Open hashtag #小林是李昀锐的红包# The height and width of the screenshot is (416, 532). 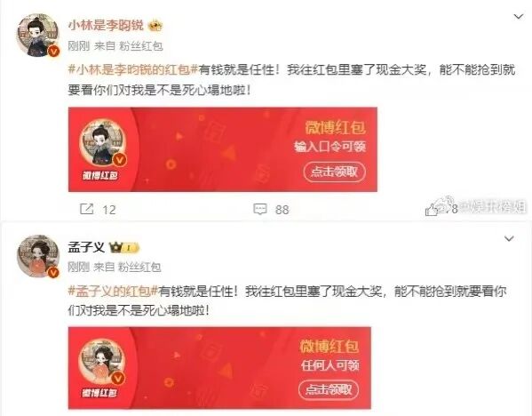(x=133, y=70)
